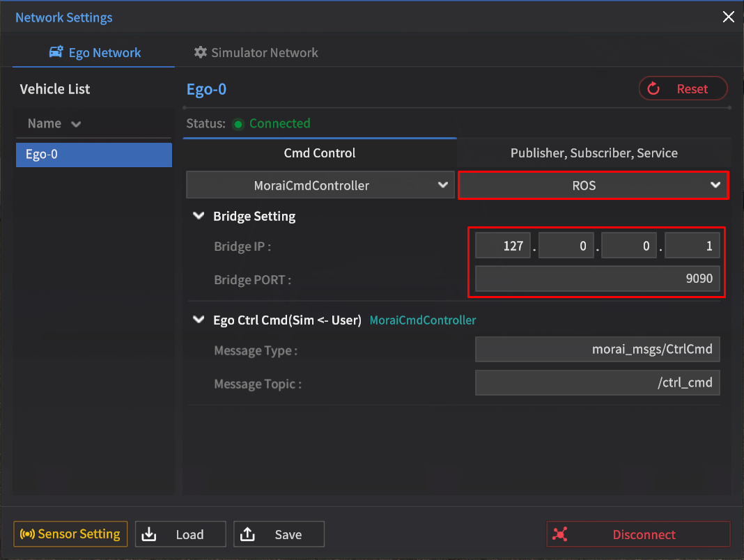
Task: Click the car icon on Ego Network tab
Action: [56, 52]
